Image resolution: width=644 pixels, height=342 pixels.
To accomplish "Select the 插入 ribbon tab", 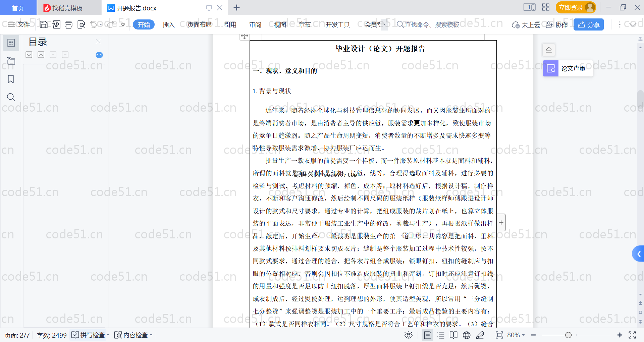I will pos(168,24).
